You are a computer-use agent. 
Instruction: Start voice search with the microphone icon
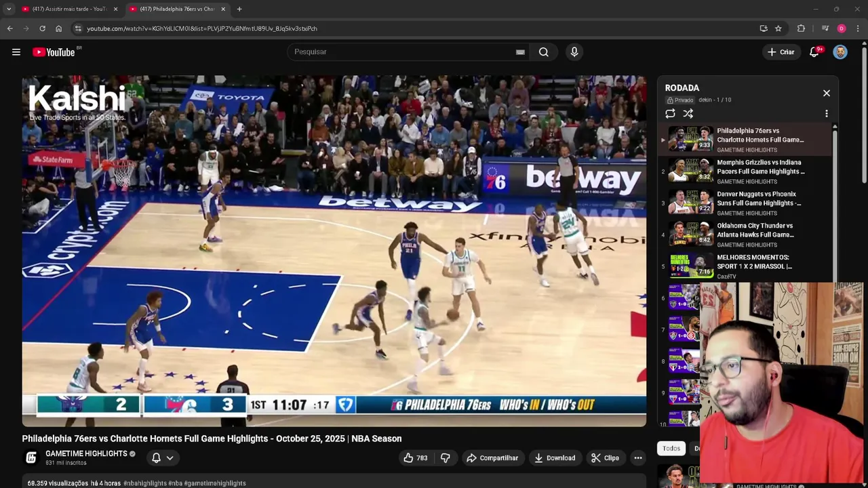pos(574,52)
